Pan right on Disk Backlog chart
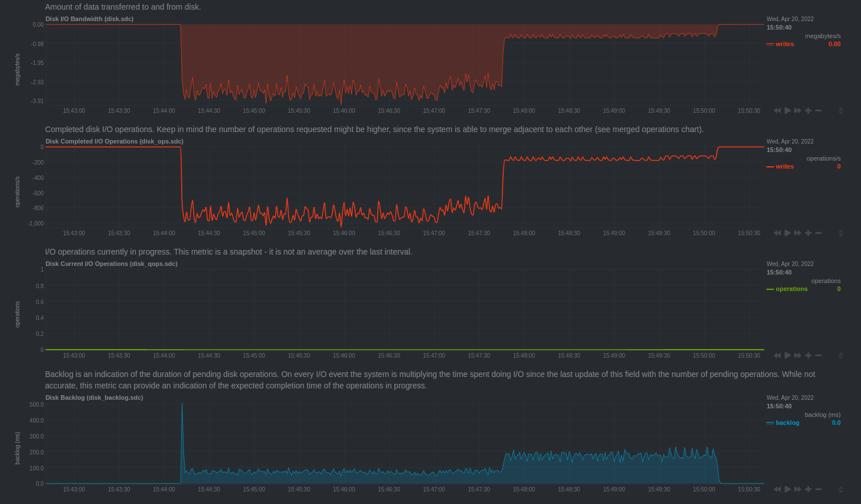Screen dimensions: 861x504 pos(798,489)
